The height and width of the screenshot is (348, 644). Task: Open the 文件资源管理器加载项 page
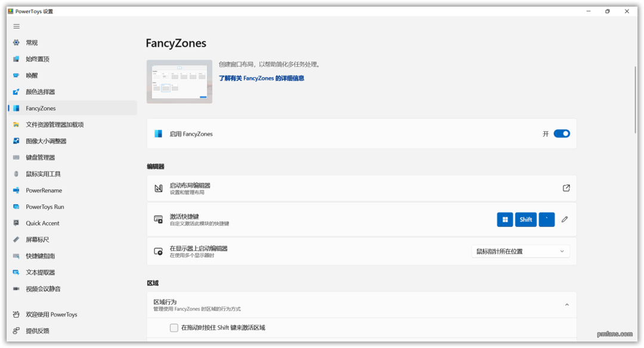point(72,125)
